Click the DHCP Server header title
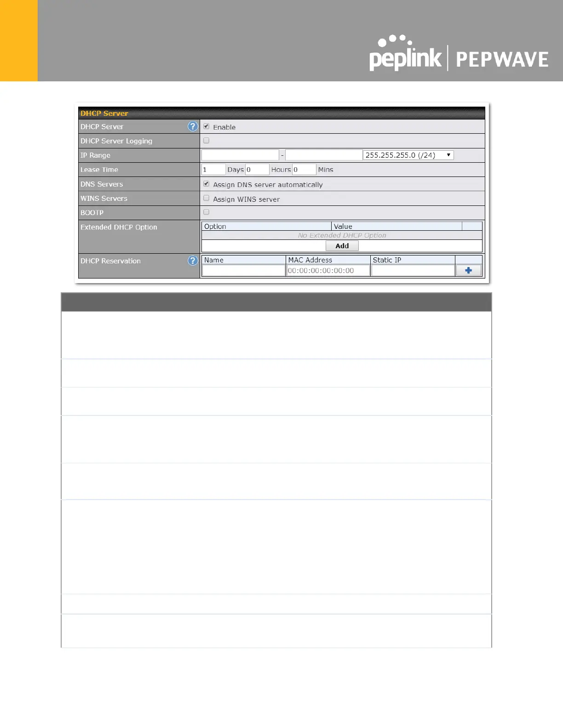 coord(104,113)
